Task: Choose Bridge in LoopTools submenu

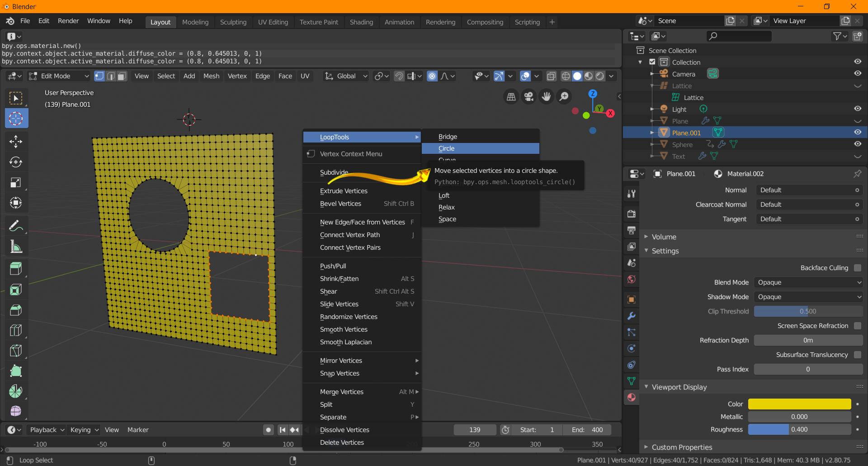Action: pos(481,137)
